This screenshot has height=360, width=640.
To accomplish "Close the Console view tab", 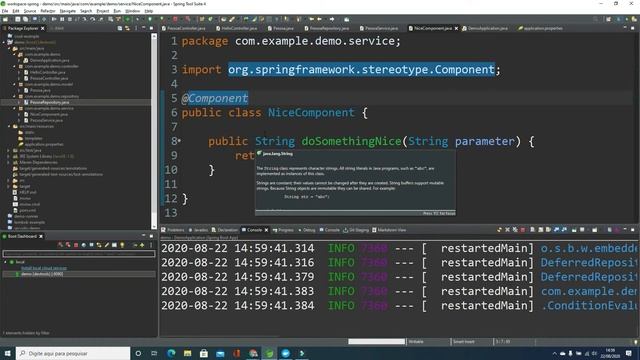I will [x=266, y=230].
